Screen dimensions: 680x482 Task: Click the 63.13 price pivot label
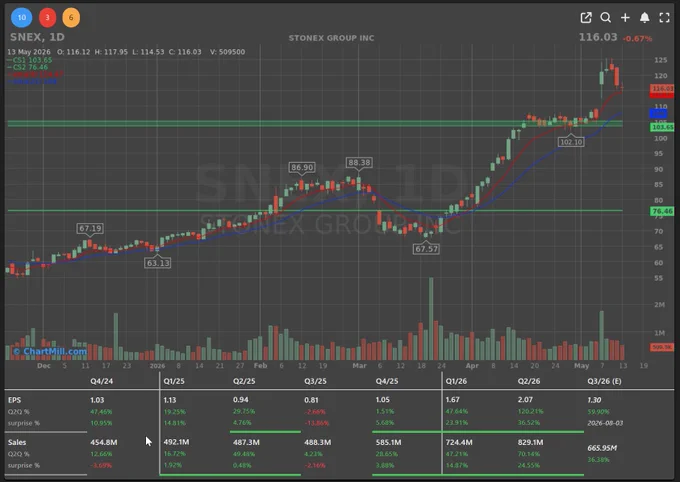pyautogui.click(x=157, y=263)
